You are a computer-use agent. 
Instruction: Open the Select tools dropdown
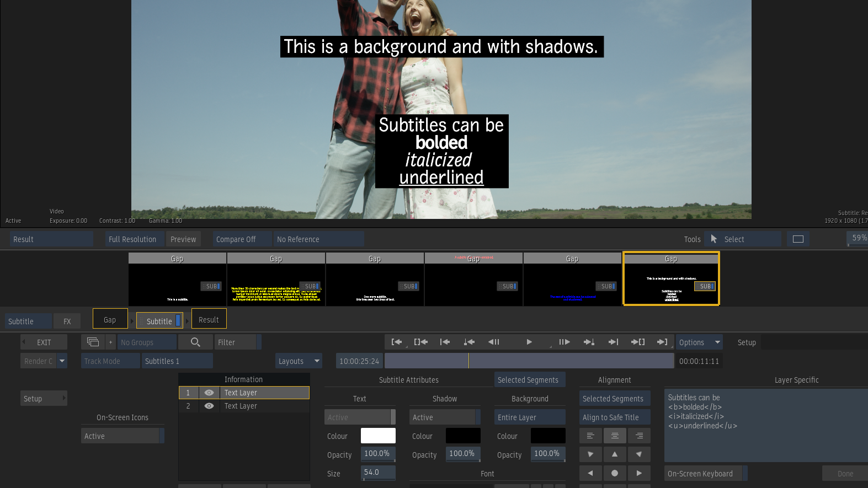[743, 239]
